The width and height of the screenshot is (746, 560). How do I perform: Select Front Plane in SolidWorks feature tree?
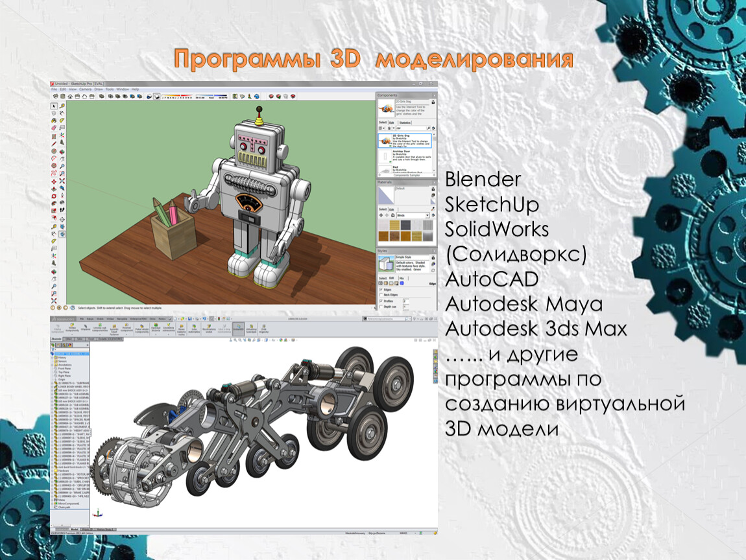click(64, 368)
